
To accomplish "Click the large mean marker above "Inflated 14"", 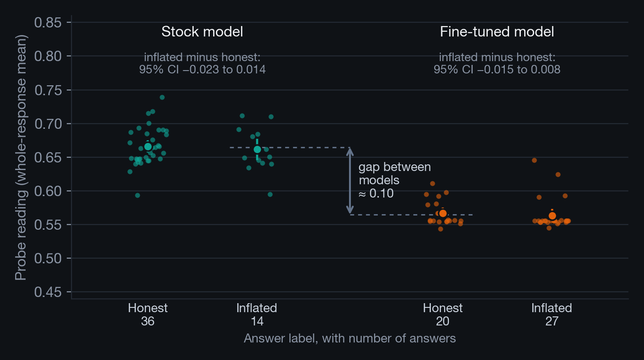I will click(257, 149).
